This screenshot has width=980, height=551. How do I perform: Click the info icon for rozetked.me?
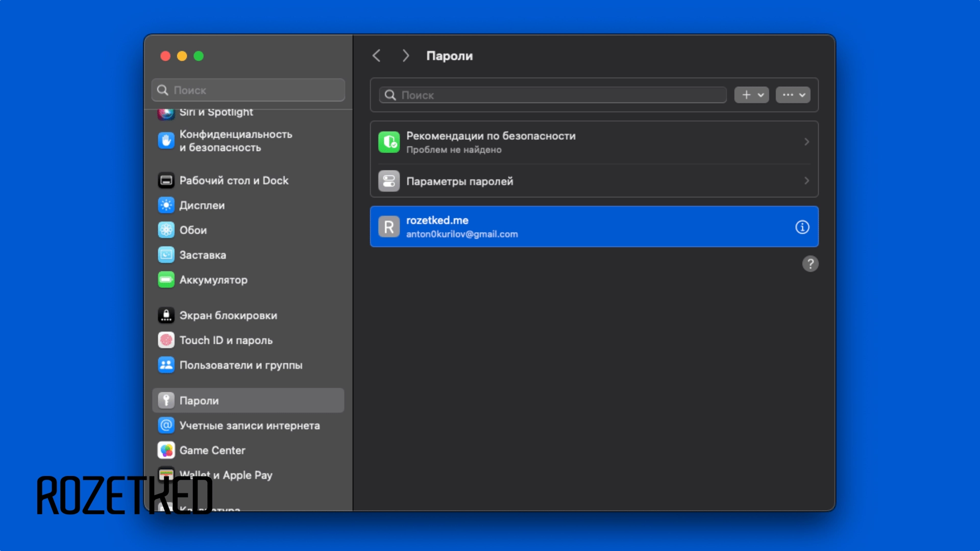click(x=802, y=227)
